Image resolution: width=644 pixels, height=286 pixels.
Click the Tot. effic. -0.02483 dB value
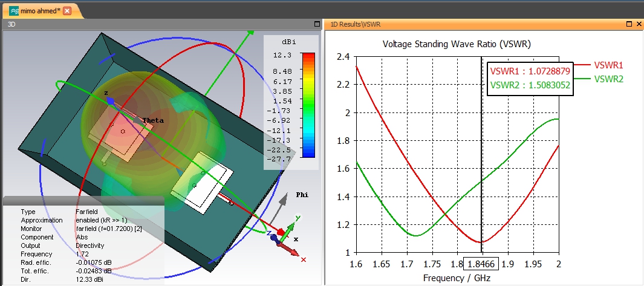pos(94,271)
